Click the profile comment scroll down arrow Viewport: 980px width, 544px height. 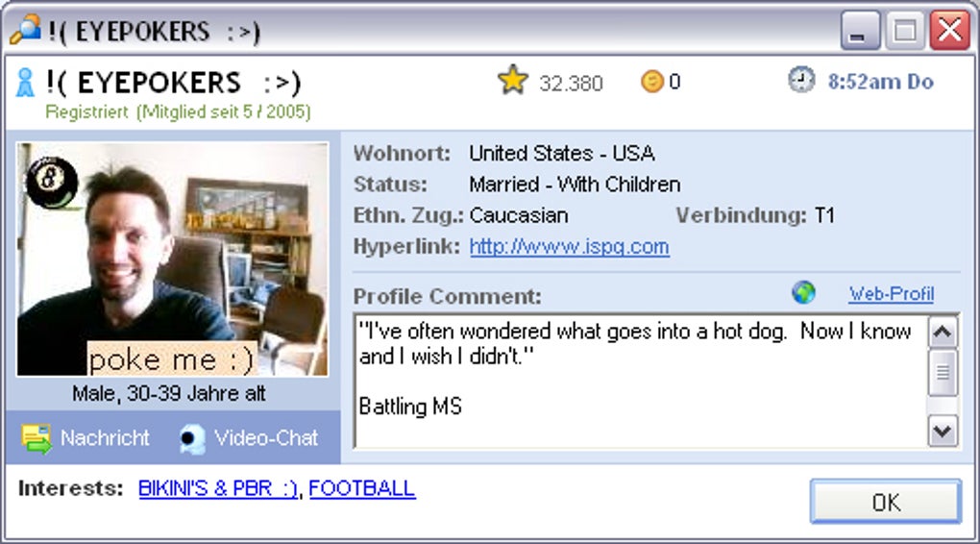coord(943,431)
